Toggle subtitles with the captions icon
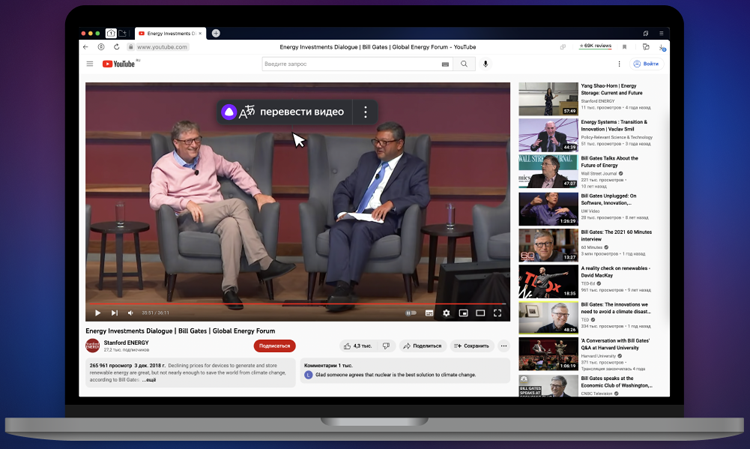The height and width of the screenshot is (449, 750). pos(429,313)
